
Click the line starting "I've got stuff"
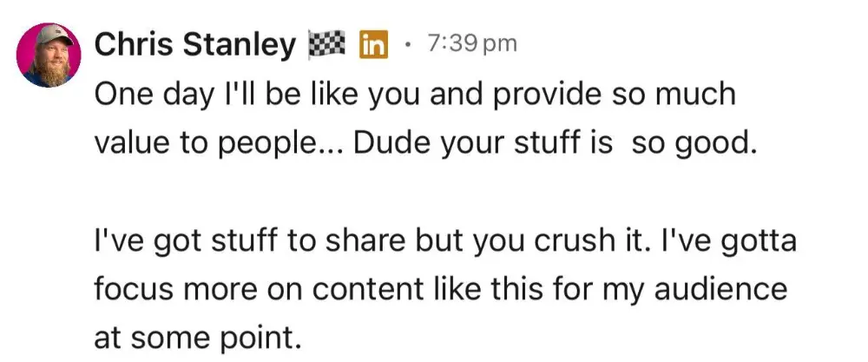pos(444,240)
